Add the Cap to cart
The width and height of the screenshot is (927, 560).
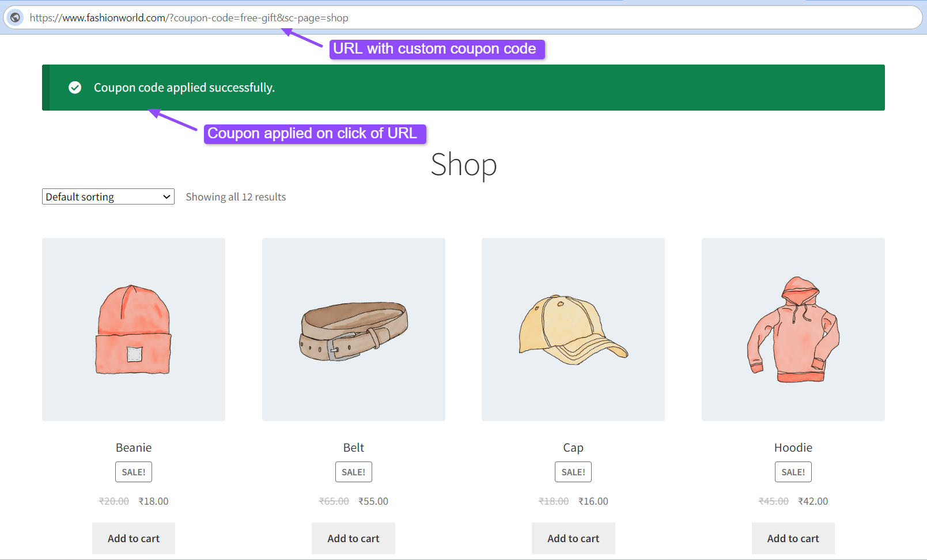pyautogui.click(x=573, y=538)
